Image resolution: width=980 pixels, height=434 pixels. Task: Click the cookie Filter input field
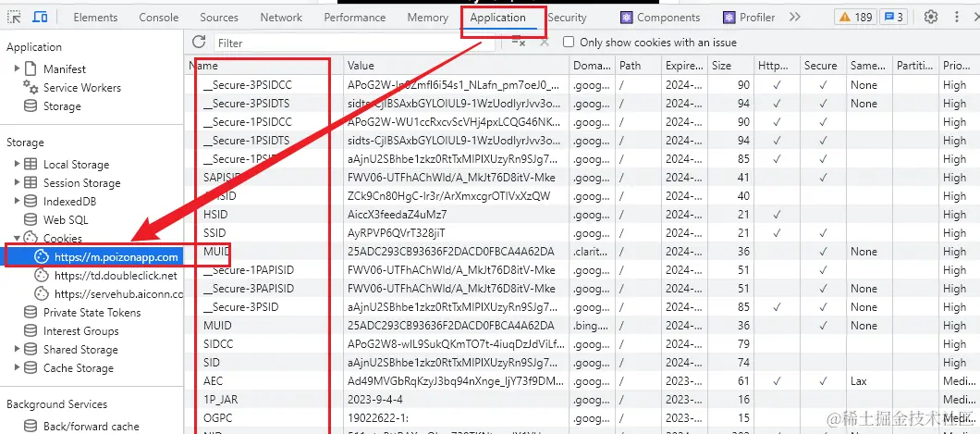pos(354,43)
